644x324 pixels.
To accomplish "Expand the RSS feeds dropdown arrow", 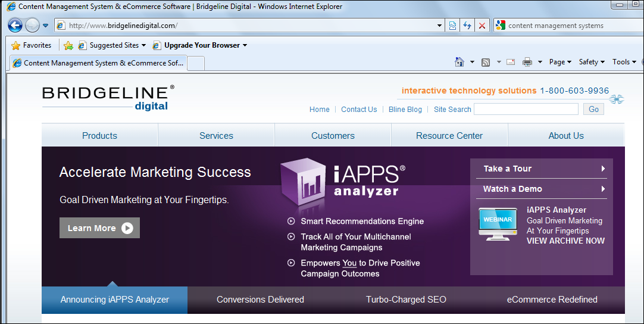I will click(x=499, y=62).
